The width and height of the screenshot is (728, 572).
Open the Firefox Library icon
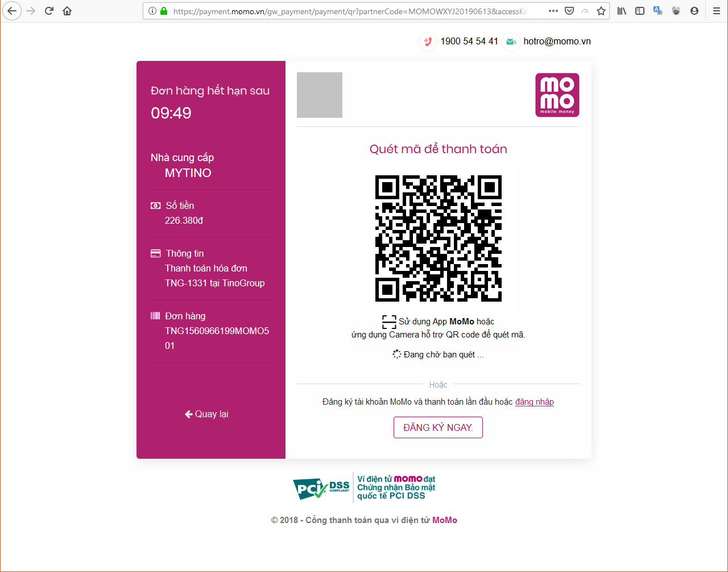[x=622, y=11]
